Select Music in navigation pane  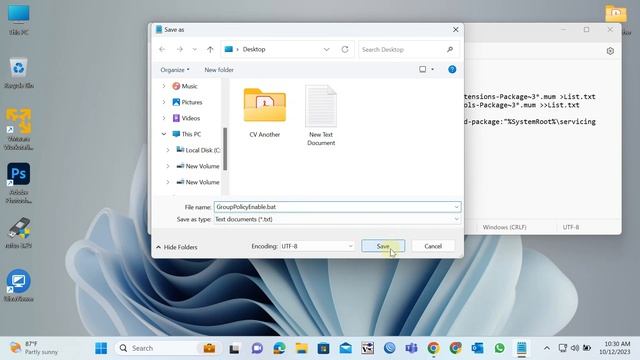(185, 86)
